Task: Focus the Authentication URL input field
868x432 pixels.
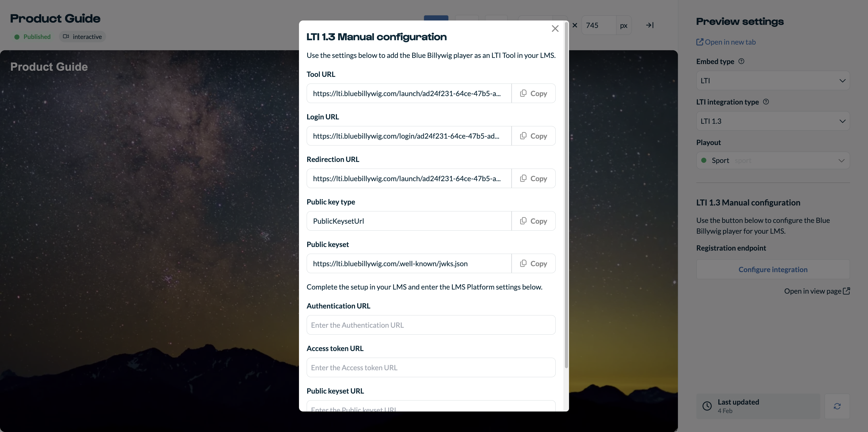Action: (431, 325)
